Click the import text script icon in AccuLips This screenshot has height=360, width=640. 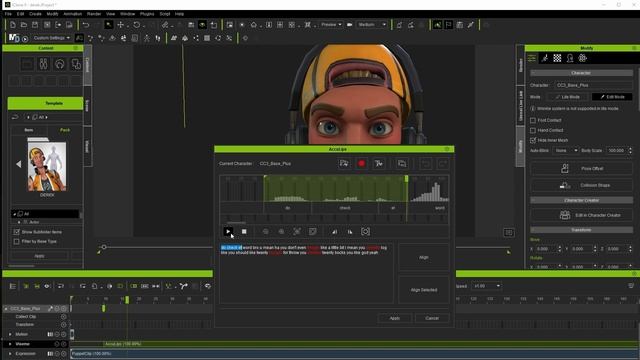402,164
